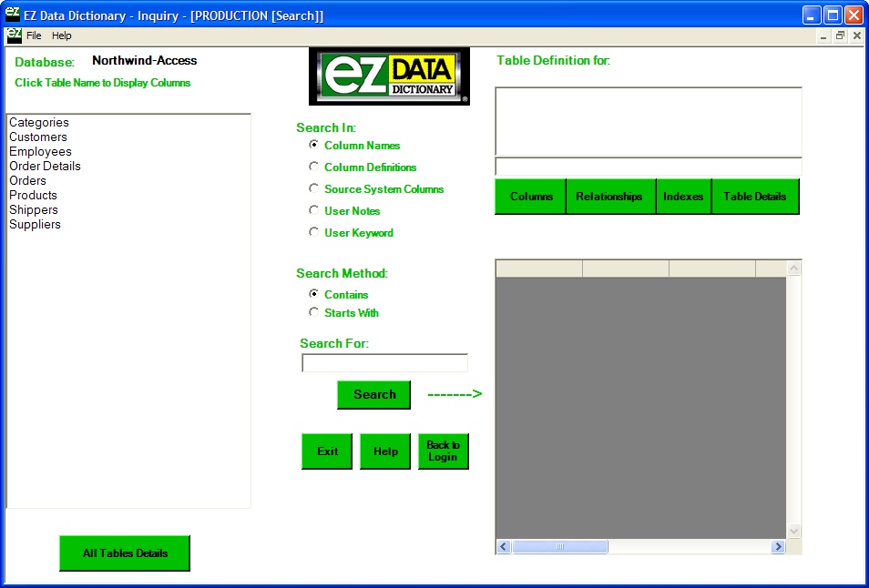Open the File menu
Screen dimensions: 869x588
point(34,35)
